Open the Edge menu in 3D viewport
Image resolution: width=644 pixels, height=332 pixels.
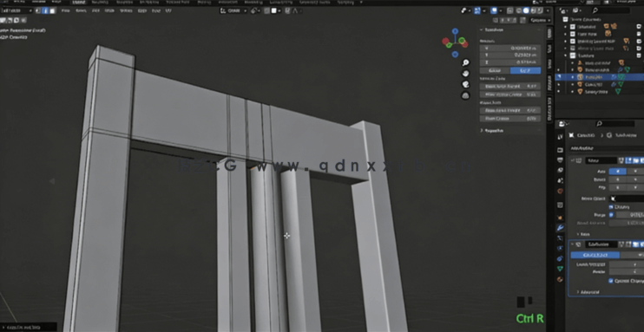point(143,10)
